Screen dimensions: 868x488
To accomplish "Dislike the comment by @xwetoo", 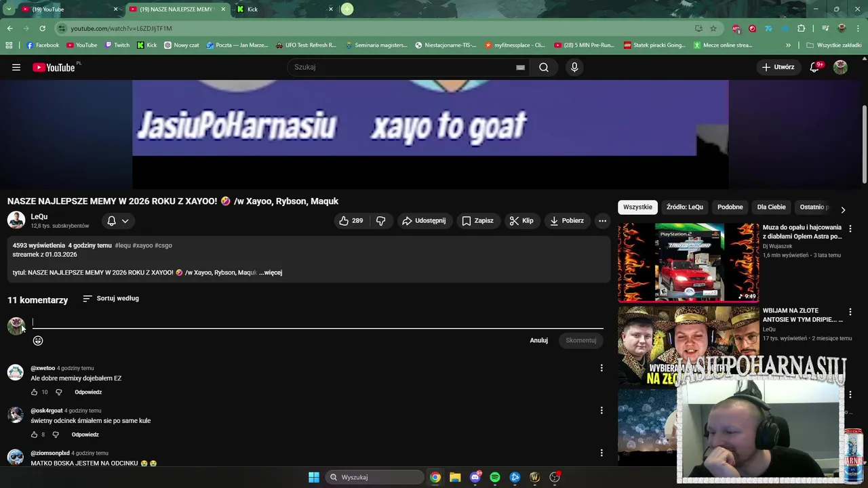I will pos(58,392).
